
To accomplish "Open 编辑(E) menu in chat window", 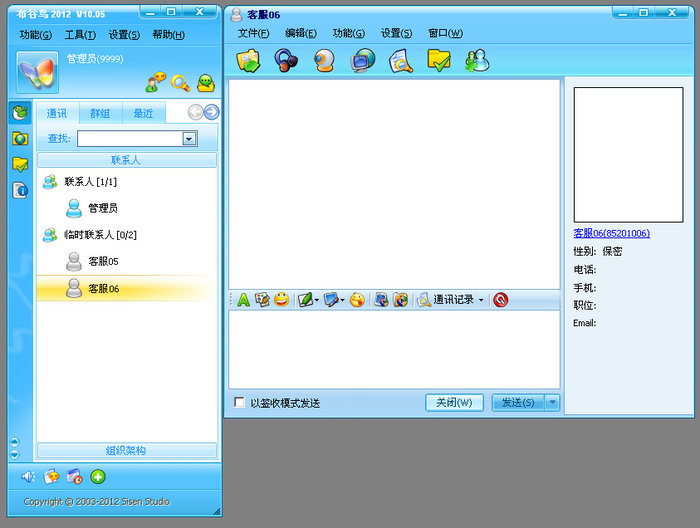I will point(301,33).
